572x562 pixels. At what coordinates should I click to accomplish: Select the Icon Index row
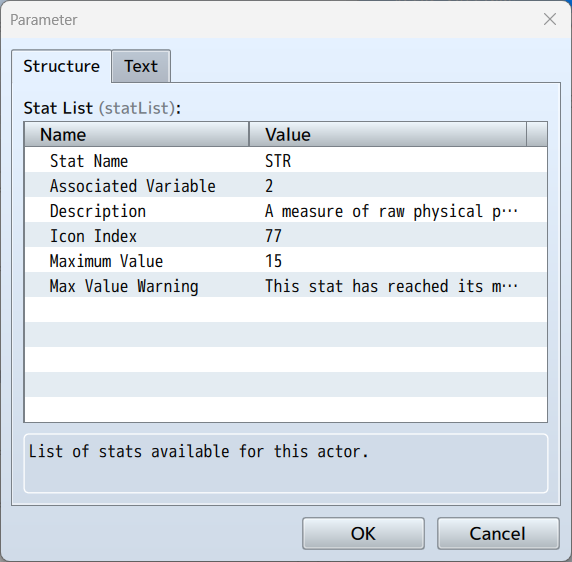pyautogui.click(x=286, y=235)
